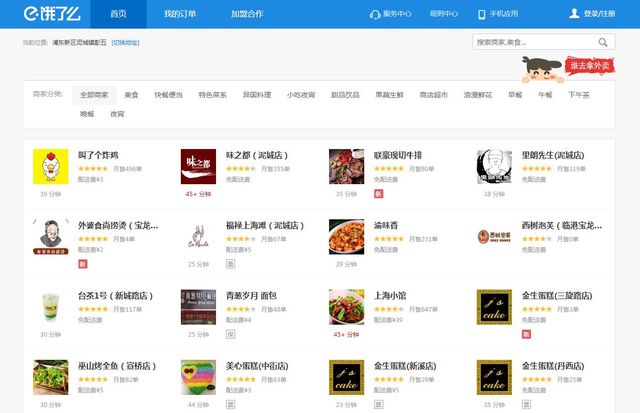The height and width of the screenshot is (413, 640).
Task: Filter by the 下午茶 category
Action: (x=579, y=95)
